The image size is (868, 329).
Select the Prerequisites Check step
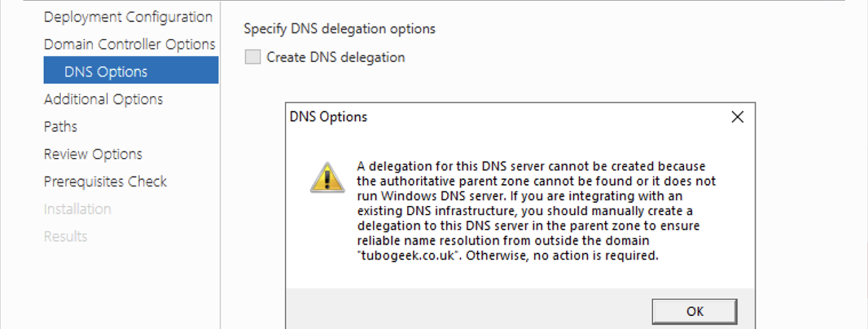[x=105, y=182]
